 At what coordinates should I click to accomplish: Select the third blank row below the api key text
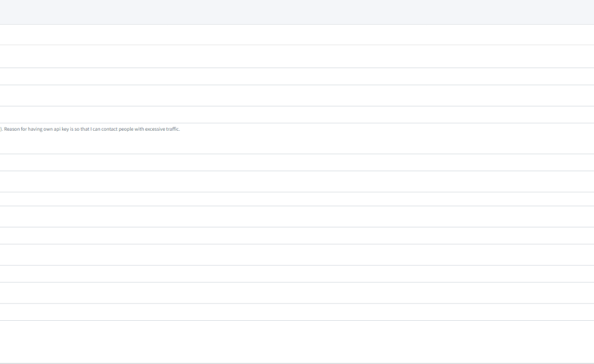tap(297, 199)
